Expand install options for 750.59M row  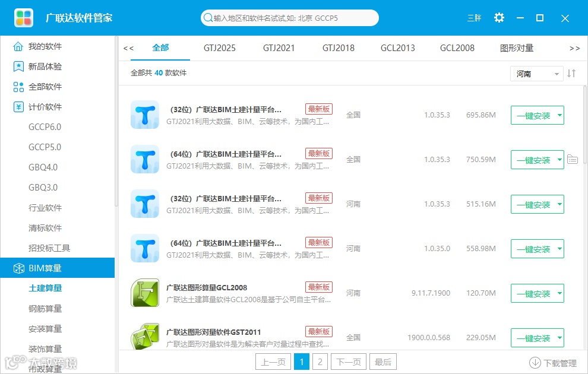[559, 160]
